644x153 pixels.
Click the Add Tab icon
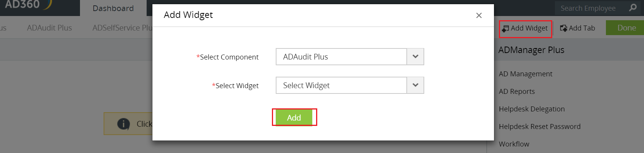pyautogui.click(x=564, y=28)
